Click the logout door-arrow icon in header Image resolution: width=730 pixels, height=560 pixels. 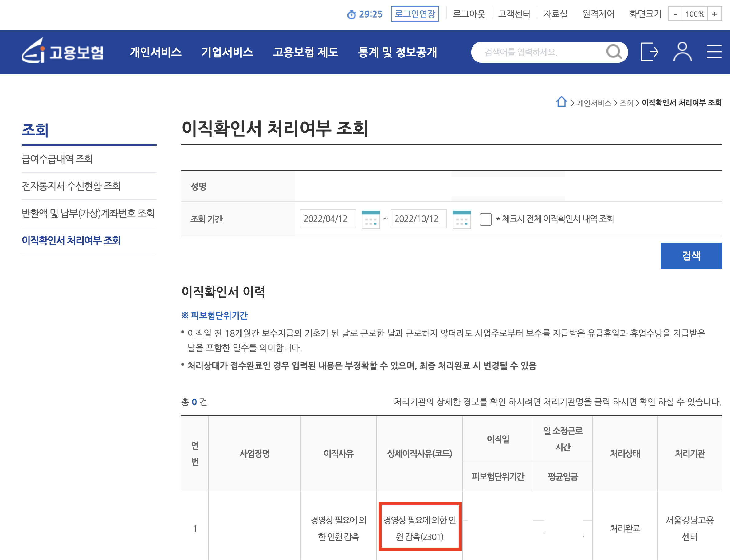(x=650, y=52)
